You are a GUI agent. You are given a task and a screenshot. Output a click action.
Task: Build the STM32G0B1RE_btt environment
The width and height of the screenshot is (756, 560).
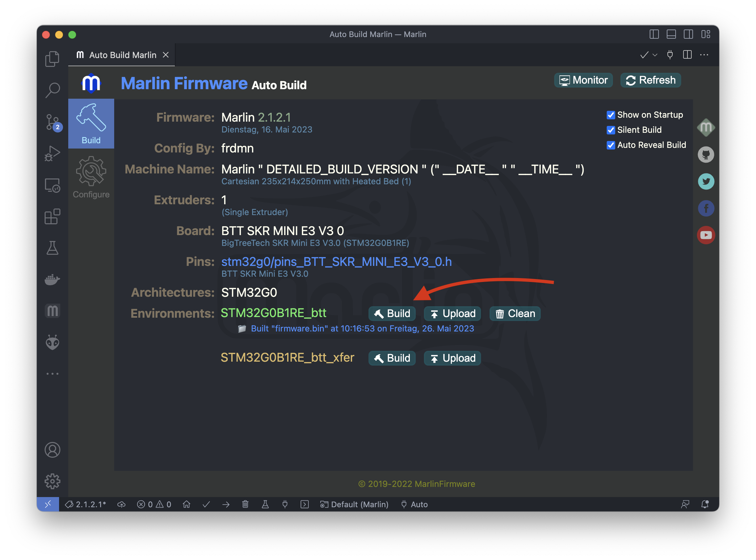click(392, 313)
